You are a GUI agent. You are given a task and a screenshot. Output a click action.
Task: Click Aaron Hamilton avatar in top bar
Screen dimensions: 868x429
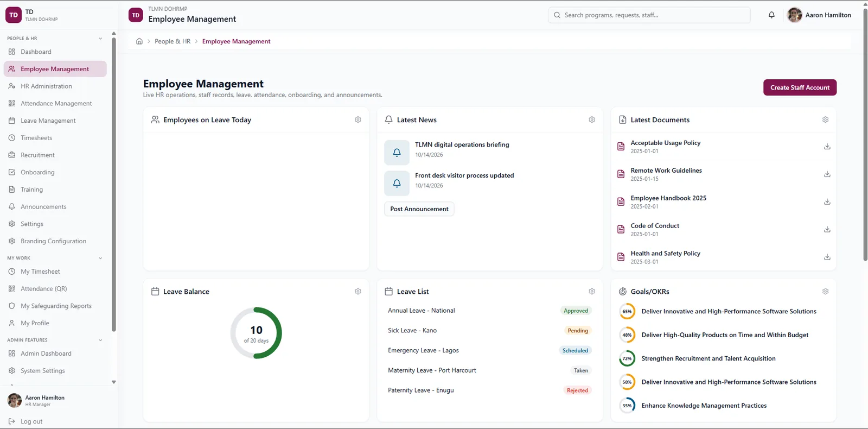point(795,15)
